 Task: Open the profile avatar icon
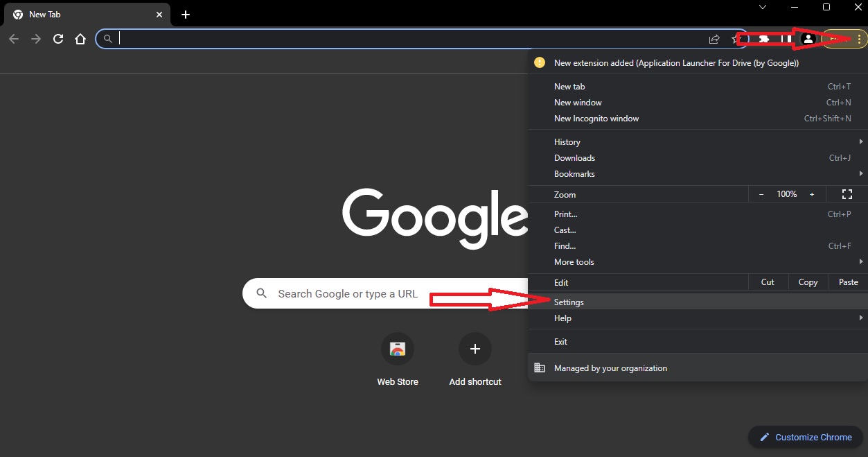click(x=808, y=40)
